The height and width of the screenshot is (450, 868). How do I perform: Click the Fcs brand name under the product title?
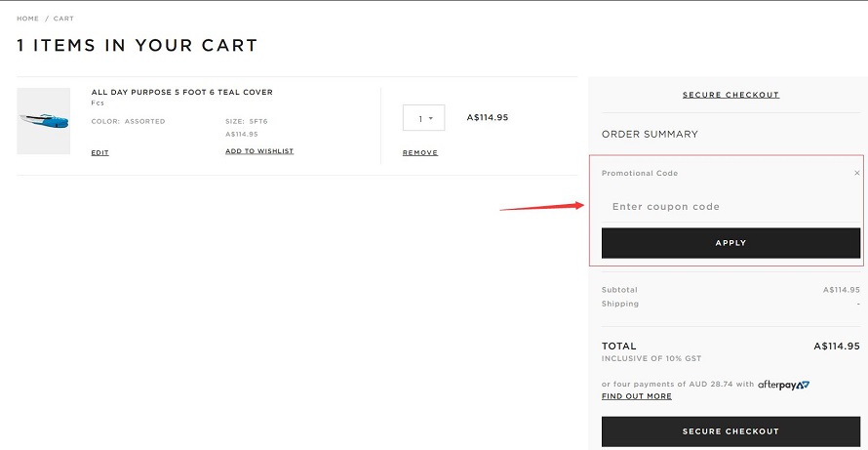98,103
